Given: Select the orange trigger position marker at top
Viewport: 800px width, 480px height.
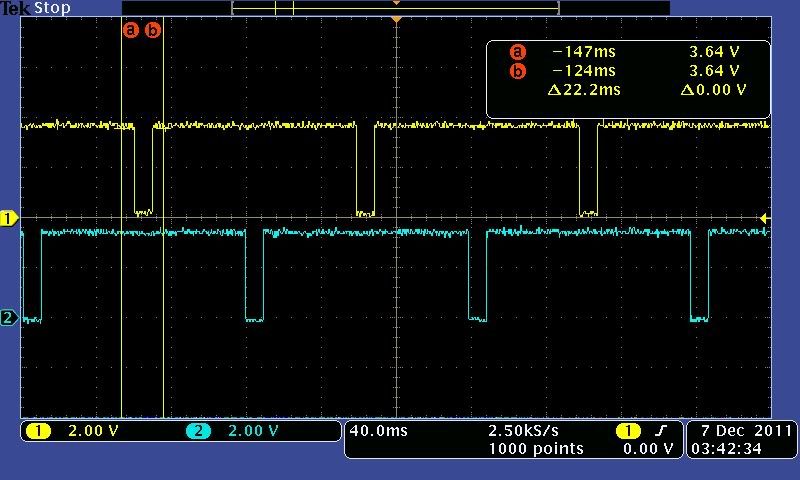Looking at the screenshot, I should coord(397,20).
